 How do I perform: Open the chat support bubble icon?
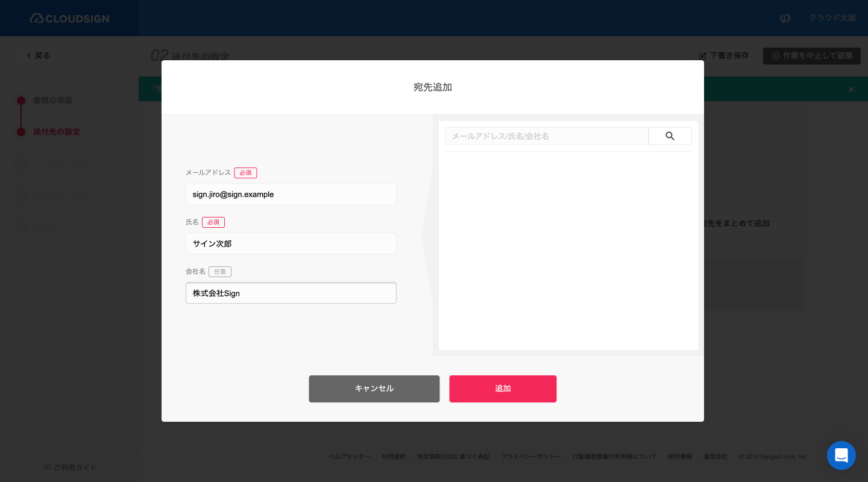point(841,455)
